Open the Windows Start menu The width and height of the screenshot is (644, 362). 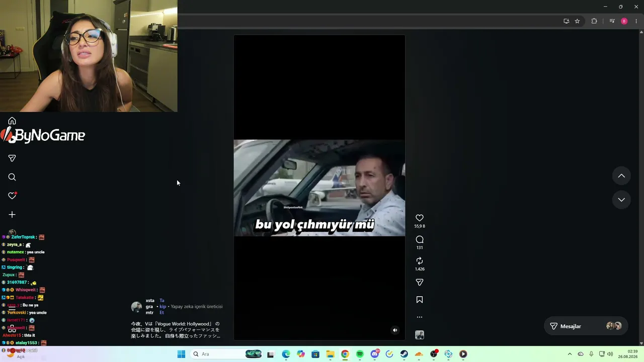[x=181, y=354]
